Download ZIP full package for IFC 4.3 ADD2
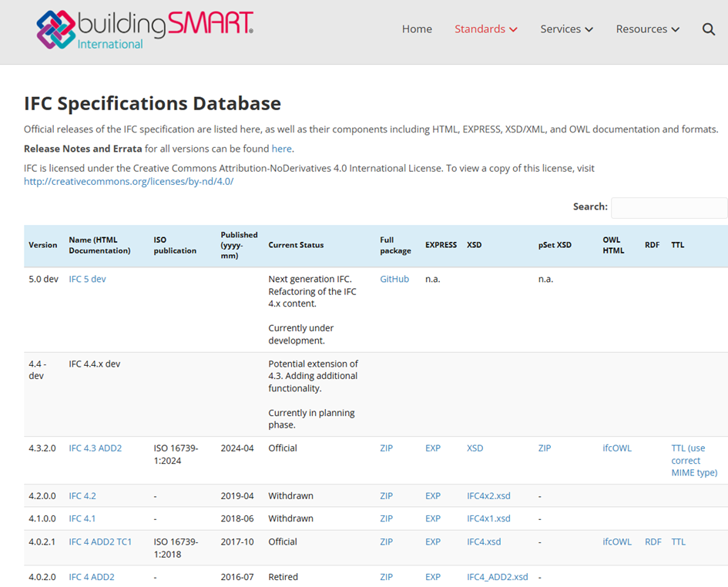728x587 pixels. [386, 448]
